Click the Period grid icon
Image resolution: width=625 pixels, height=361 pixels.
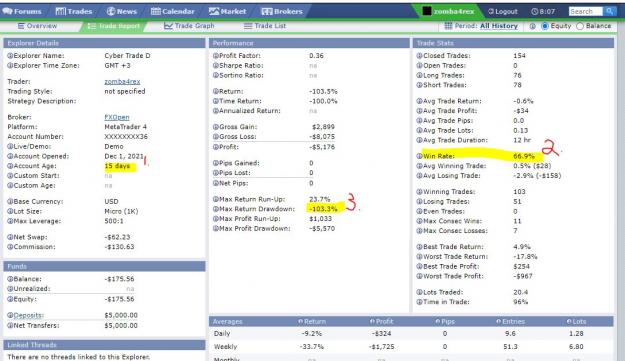click(448, 26)
